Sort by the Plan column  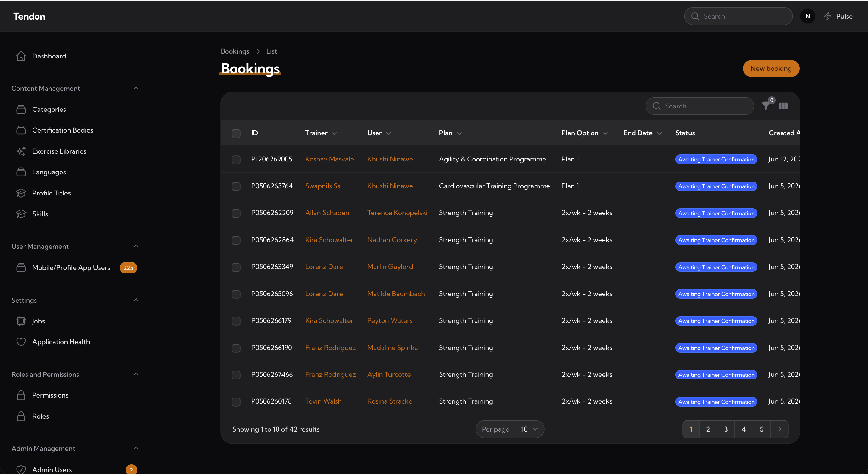450,133
